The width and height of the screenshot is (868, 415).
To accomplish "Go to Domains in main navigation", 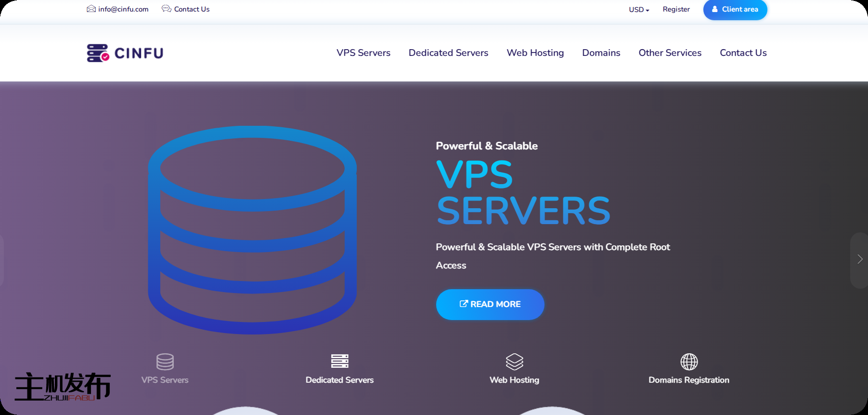I will coord(601,53).
